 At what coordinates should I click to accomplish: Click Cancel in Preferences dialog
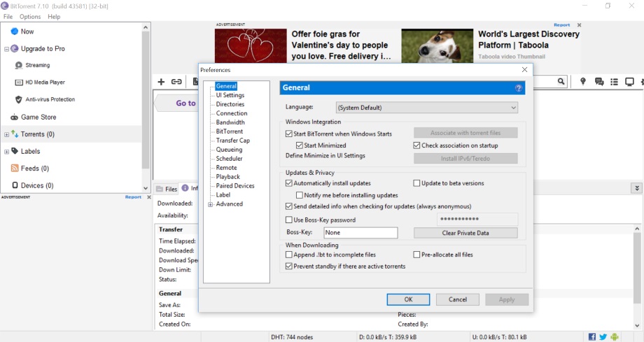click(x=458, y=299)
